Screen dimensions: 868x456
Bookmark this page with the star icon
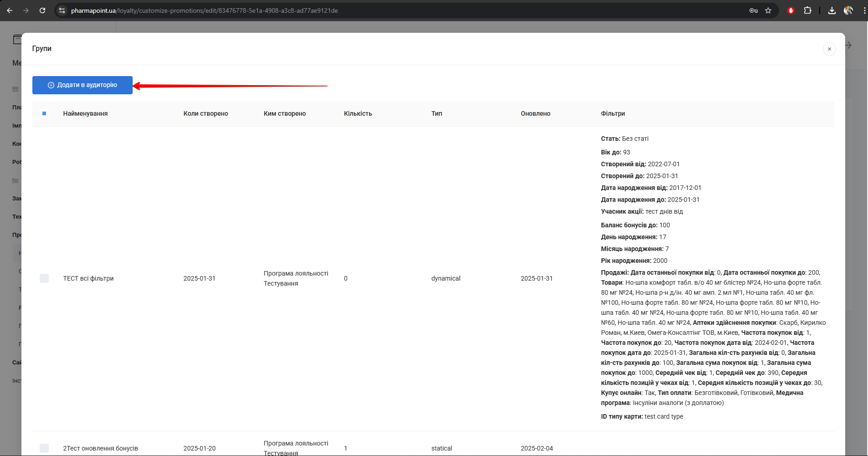point(768,10)
